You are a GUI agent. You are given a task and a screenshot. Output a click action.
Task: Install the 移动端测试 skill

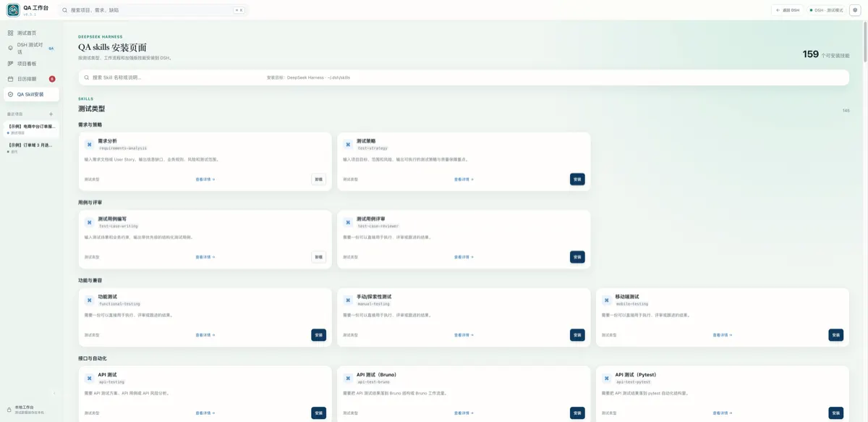tap(836, 334)
